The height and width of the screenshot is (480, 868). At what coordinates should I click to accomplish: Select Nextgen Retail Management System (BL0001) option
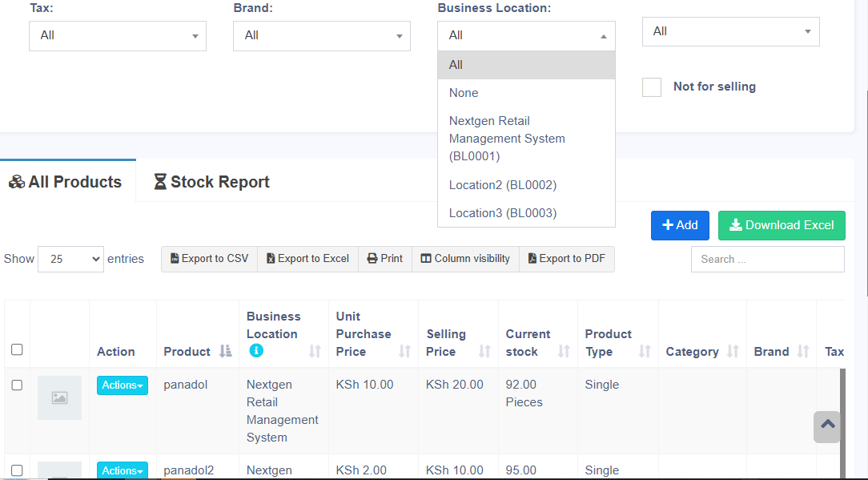click(526, 139)
